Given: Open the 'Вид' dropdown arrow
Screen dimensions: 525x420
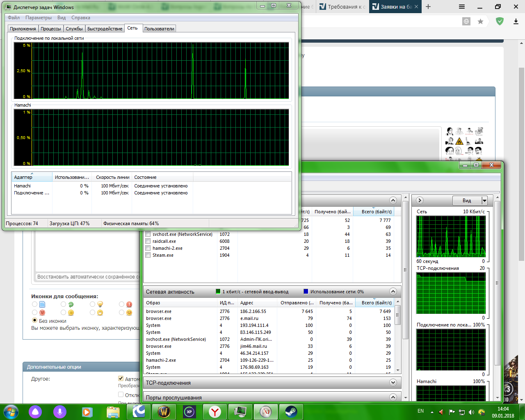Looking at the screenshot, I should pos(484,201).
